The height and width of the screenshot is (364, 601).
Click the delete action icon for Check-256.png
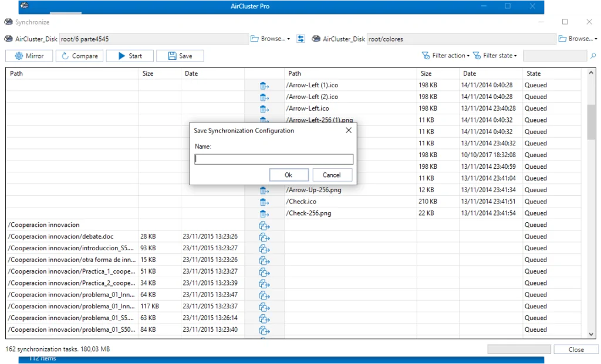tap(264, 213)
